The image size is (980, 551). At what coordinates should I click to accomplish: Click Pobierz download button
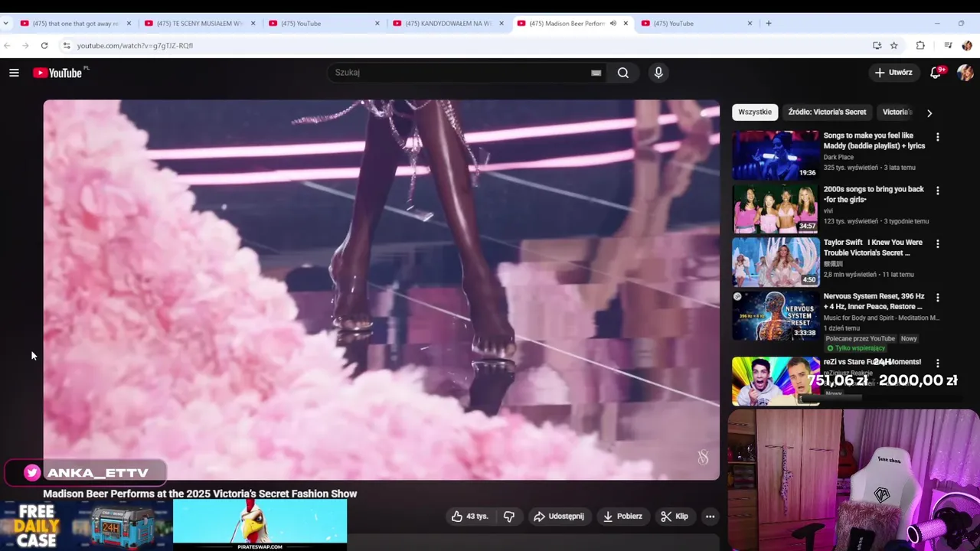pos(622,517)
